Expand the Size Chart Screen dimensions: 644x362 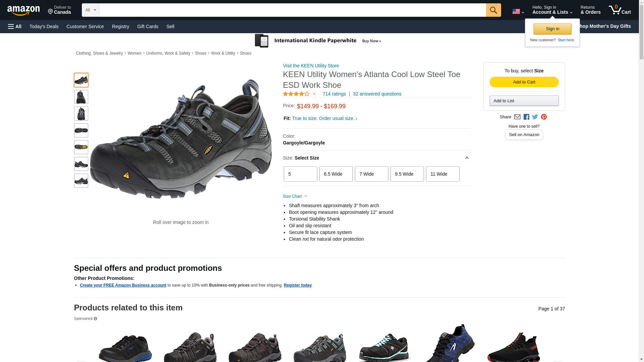tap(295, 196)
